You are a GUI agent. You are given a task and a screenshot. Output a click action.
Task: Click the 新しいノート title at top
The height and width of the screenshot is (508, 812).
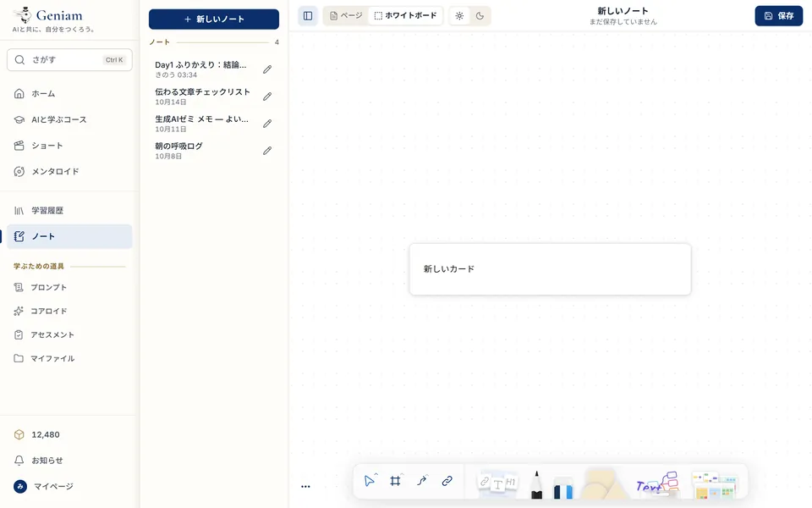[623, 11]
